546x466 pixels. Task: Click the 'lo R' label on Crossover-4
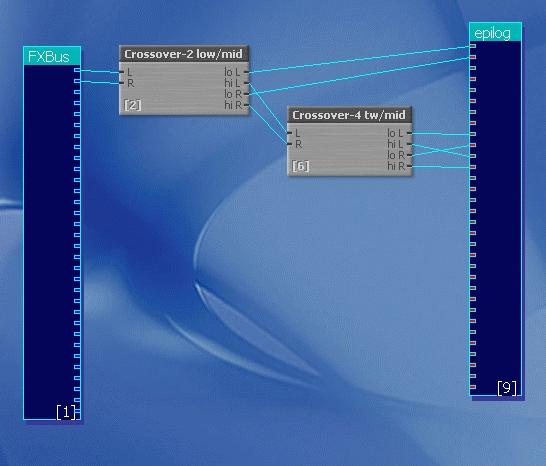coord(396,155)
